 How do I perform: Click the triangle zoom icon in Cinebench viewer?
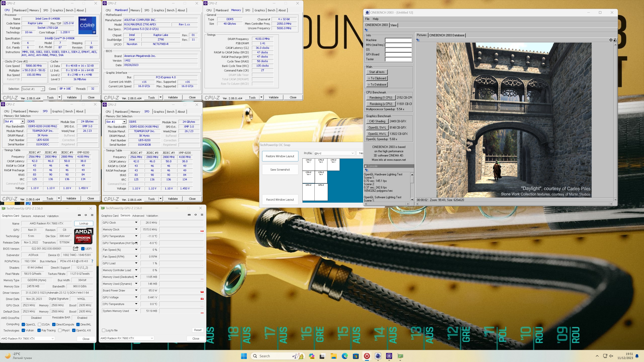[615, 40]
